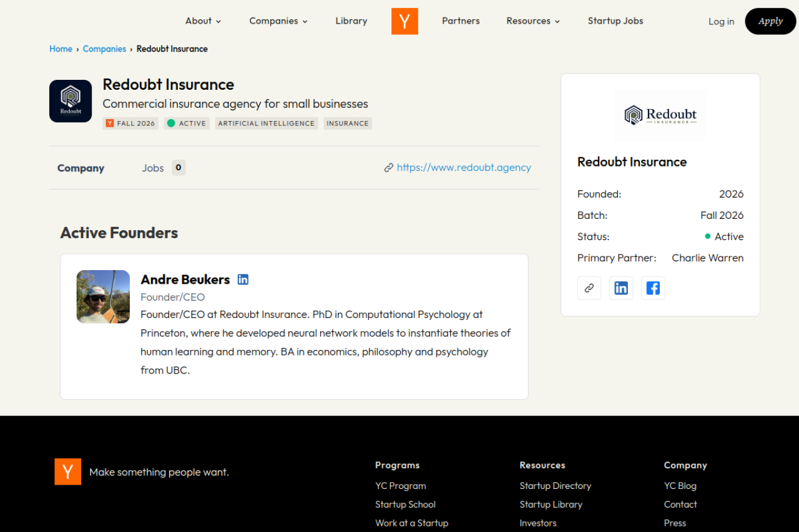799x532 pixels.
Task: Open the Startup Jobs nav item
Action: pos(615,21)
